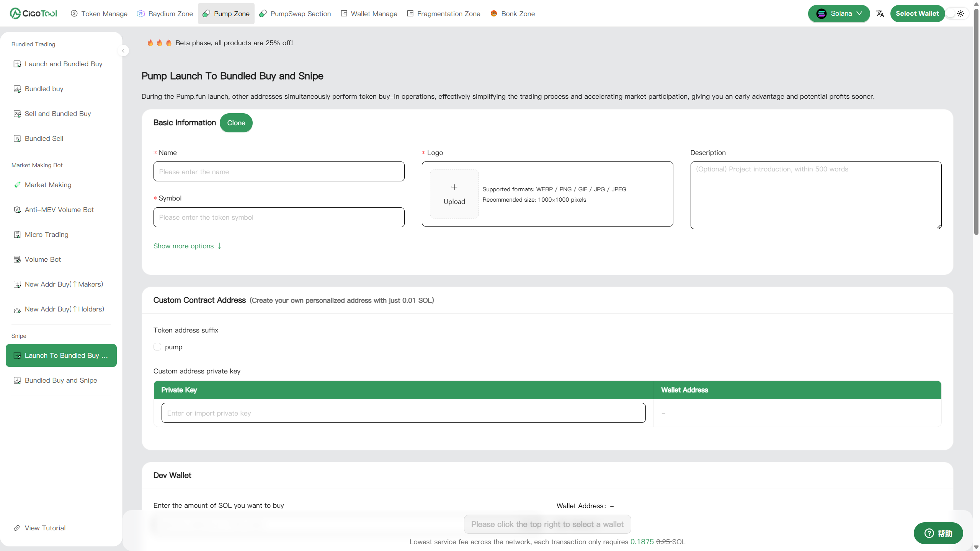
Task: Click the Volume Bot icon
Action: coord(17,259)
